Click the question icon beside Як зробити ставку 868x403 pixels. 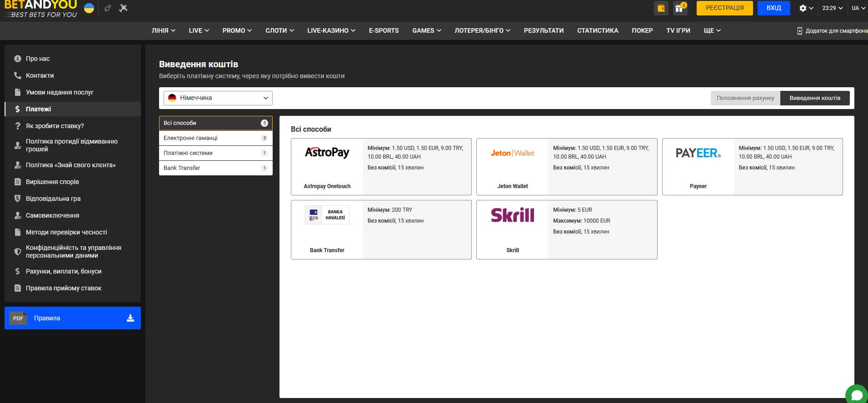click(18, 126)
